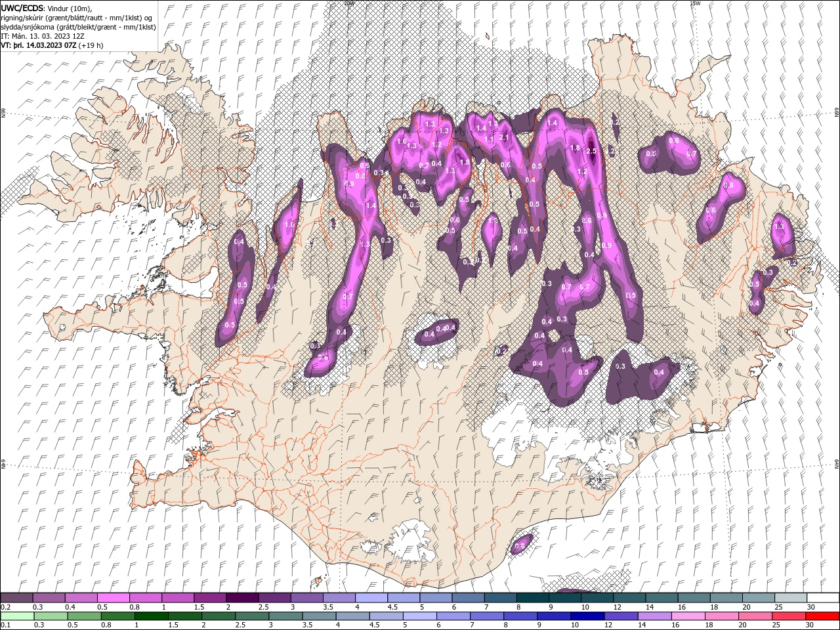Pick the dark green 1–1.5 lower legend swatch

(152, 616)
